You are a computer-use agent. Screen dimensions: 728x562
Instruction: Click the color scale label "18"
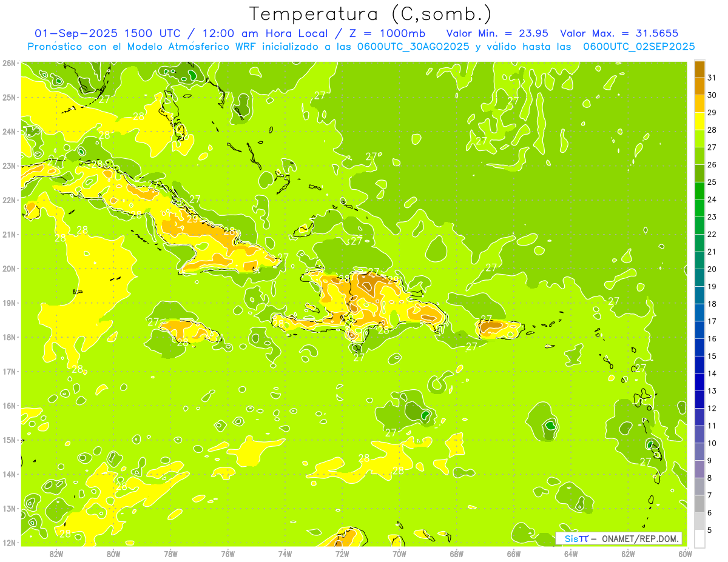[712, 304]
